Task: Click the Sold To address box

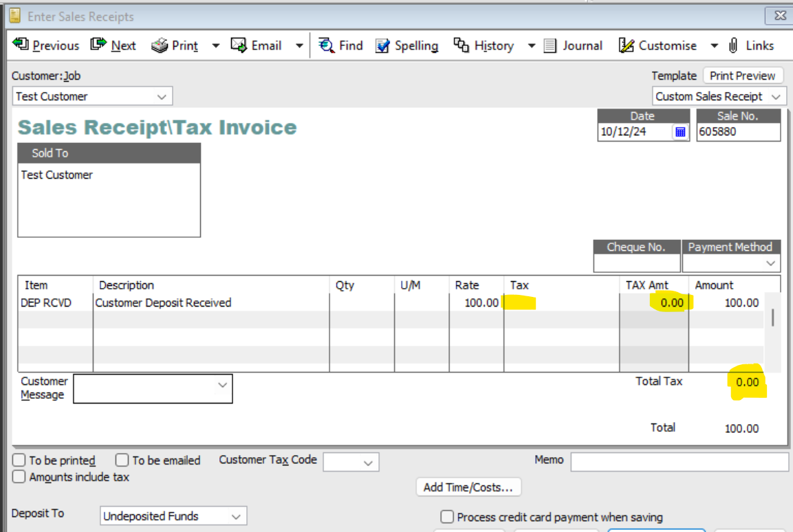Action: coord(109,199)
